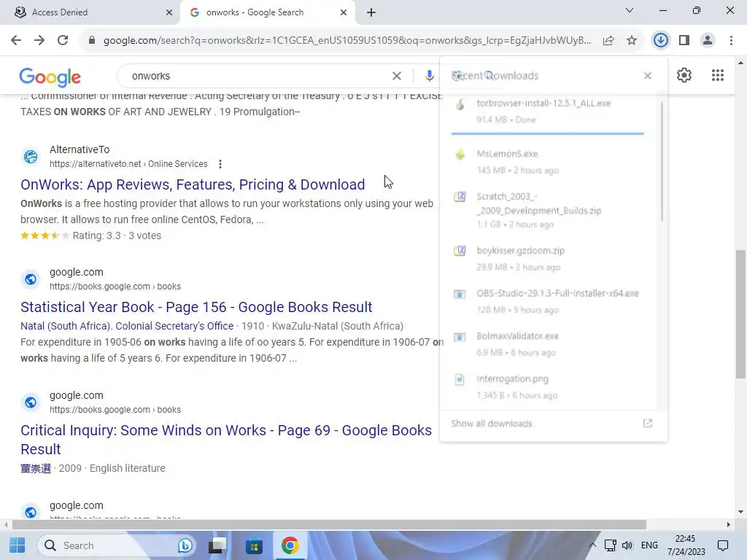Click the first books.google.com globe favicon
The image size is (747, 560).
(31, 279)
